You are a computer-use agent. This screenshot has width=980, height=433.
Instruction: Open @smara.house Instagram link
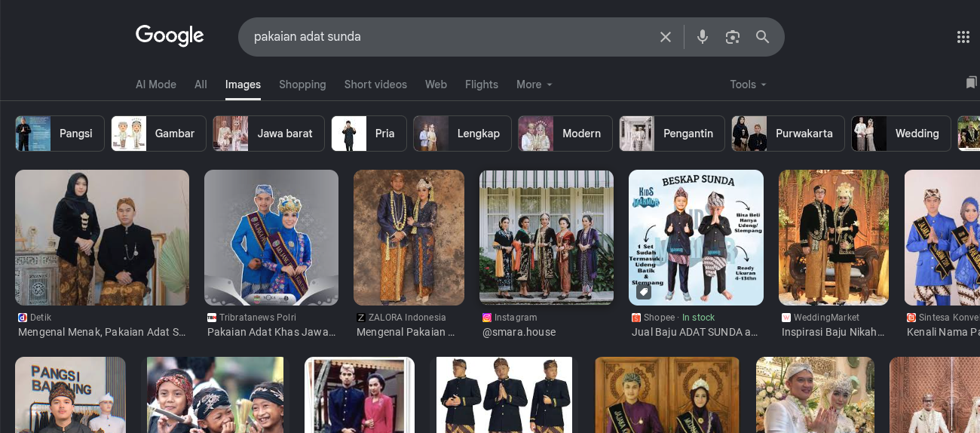519,332
